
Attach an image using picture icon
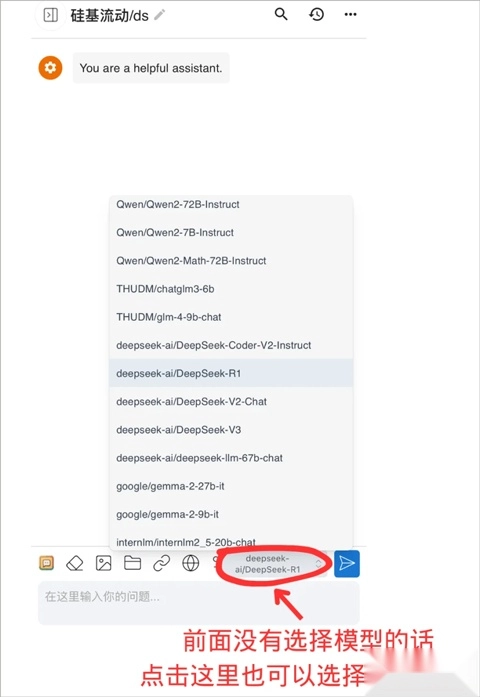[x=104, y=563]
